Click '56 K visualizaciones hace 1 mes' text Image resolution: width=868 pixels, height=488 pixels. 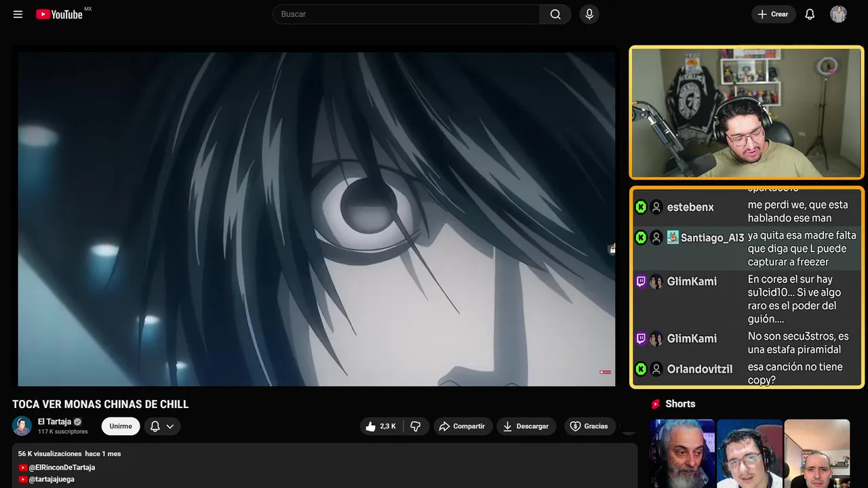(69, 453)
